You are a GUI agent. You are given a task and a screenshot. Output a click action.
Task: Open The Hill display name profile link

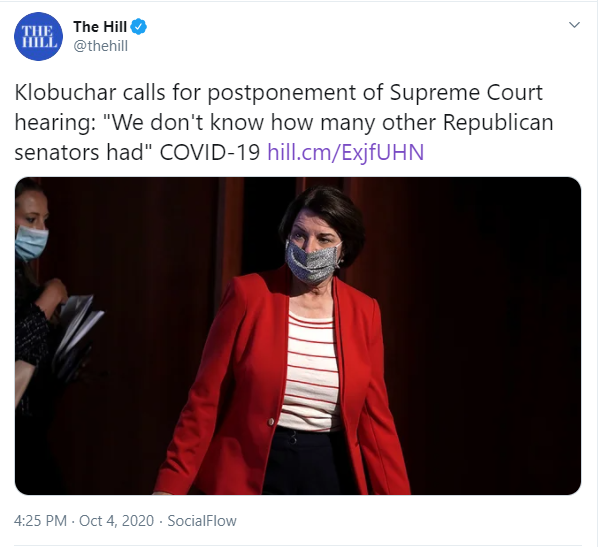[100, 27]
